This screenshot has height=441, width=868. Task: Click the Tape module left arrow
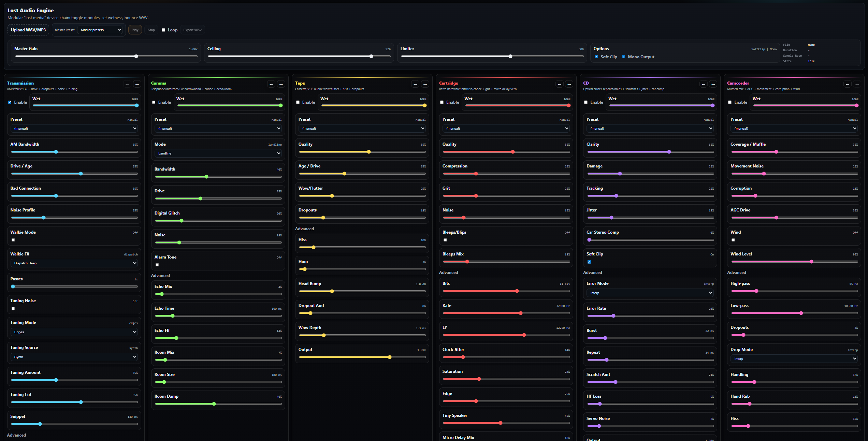415,84
